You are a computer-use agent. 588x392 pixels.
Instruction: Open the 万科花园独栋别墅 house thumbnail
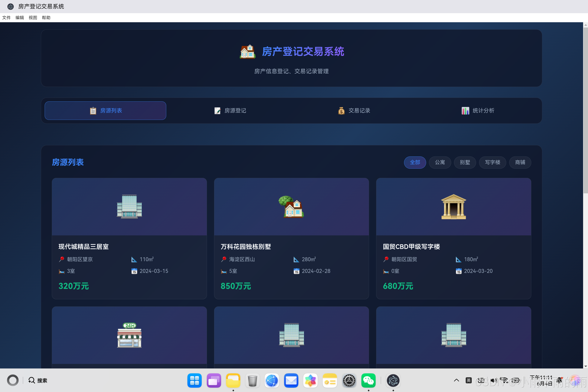[x=291, y=207]
